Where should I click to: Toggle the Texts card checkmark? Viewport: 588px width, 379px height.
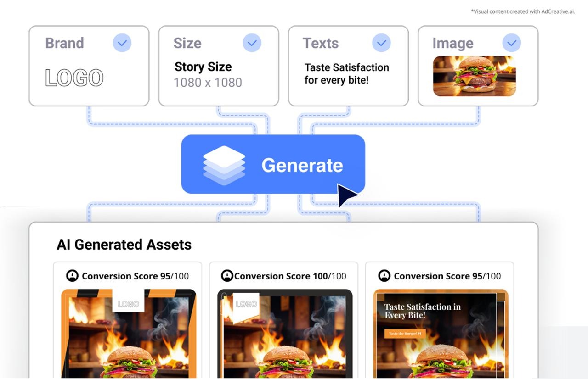[x=382, y=43]
